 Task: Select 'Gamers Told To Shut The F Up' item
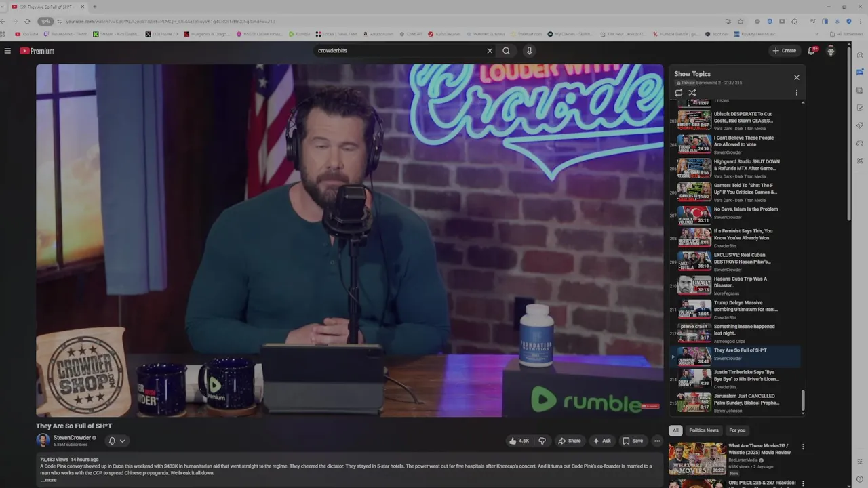(735, 192)
